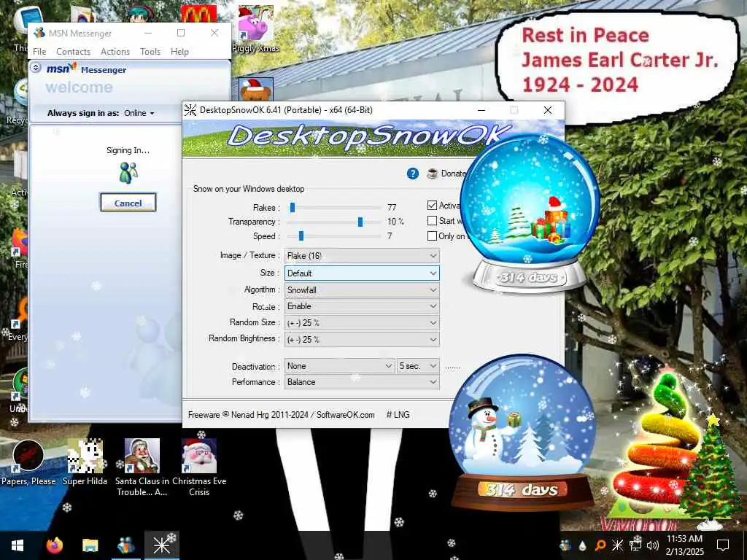Open Tools menu in MSN Messenger
Viewport: 747px width, 560px height.
point(150,52)
